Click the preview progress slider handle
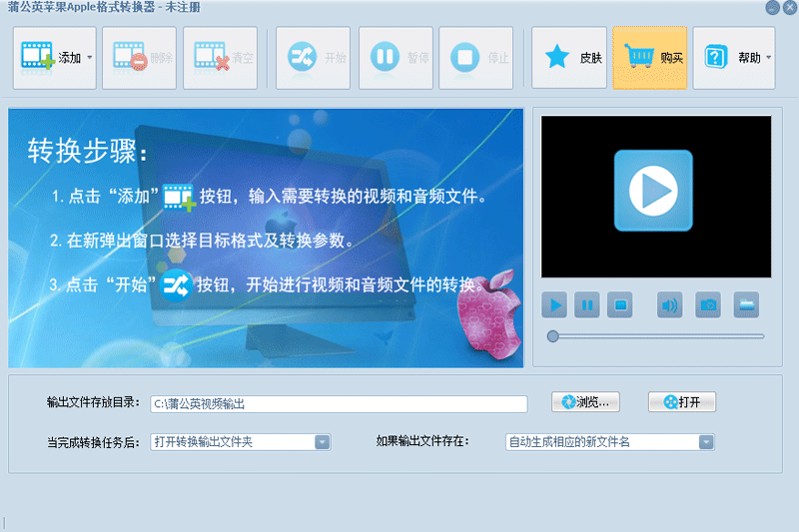 [x=553, y=336]
